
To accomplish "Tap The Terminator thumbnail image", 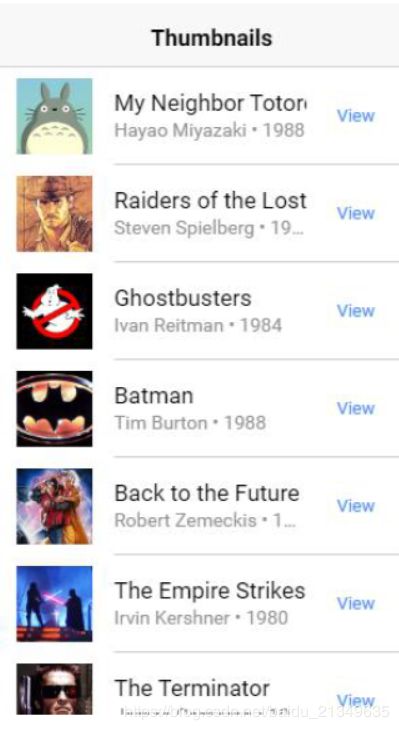I will click(x=54, y=689).
